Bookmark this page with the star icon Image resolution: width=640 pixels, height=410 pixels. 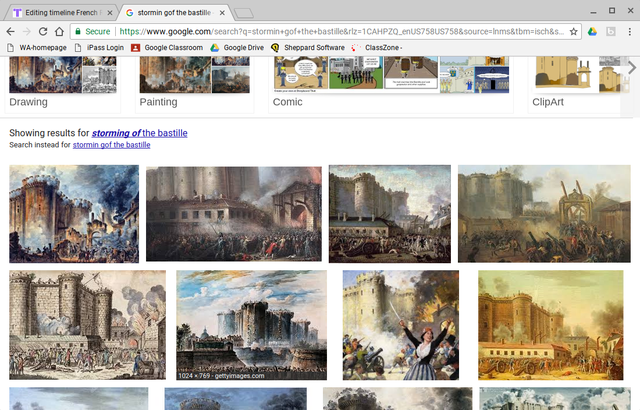573,31
